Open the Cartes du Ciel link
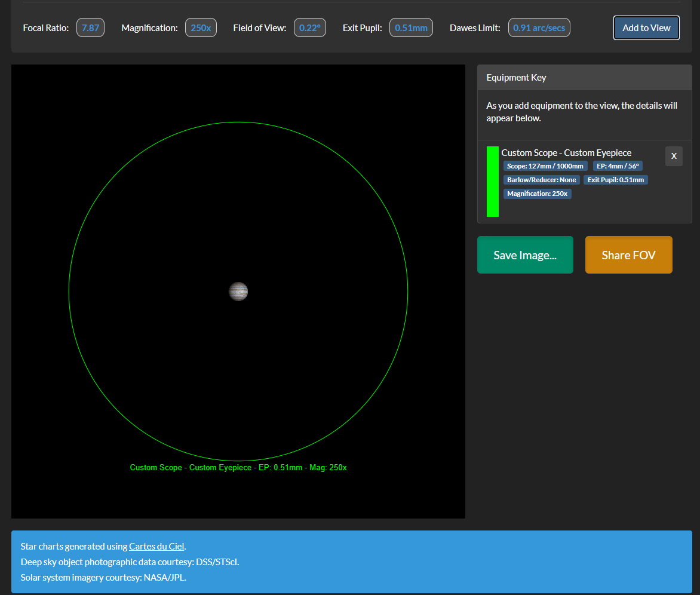Image resolution: width=700 pixels, height=595 pixels. tap(156, 546)
